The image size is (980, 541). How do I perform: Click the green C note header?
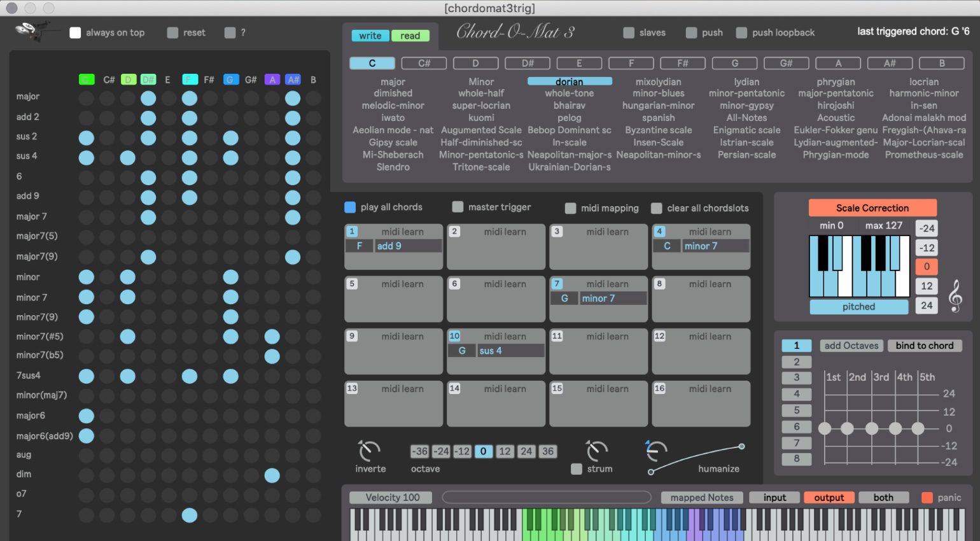[87, 80]
